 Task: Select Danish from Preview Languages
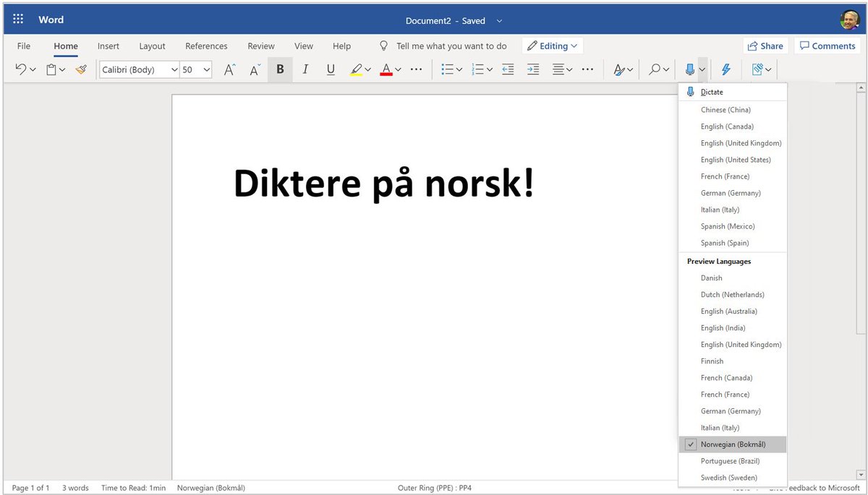point(711,277)
